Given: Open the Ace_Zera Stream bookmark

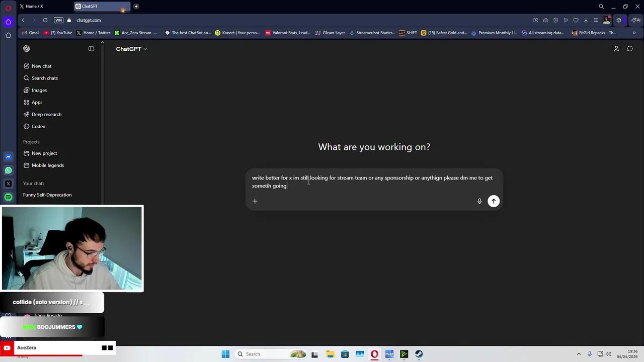Looking at the screenshot, I should (x=136, y=33).
